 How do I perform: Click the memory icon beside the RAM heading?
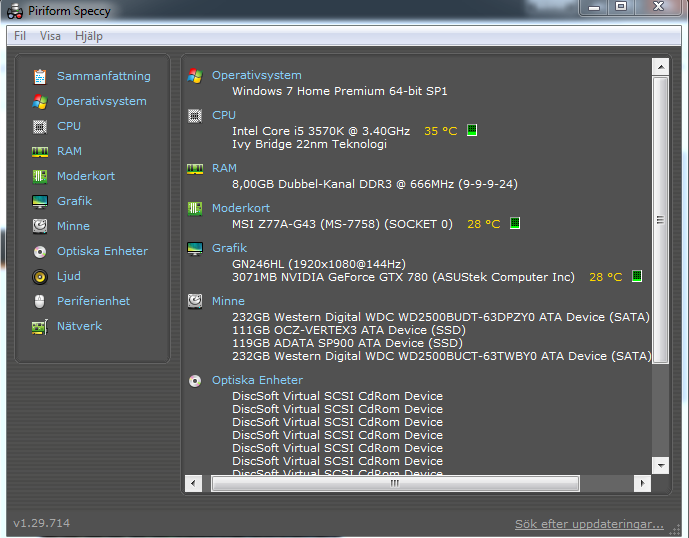[195, 169]
